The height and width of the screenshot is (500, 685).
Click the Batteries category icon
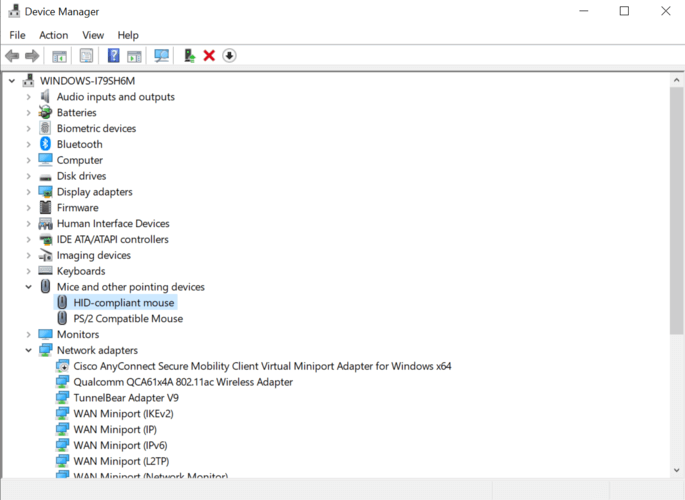(45, 112)
